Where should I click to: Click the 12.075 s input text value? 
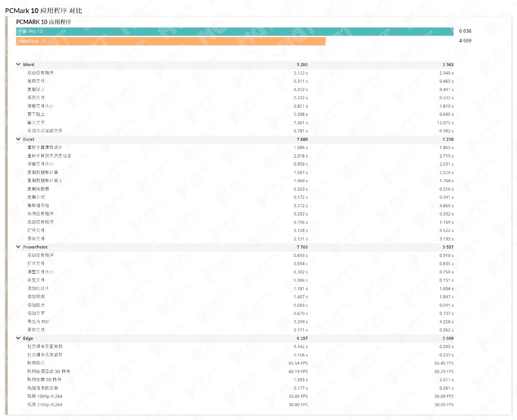point(446,123)
